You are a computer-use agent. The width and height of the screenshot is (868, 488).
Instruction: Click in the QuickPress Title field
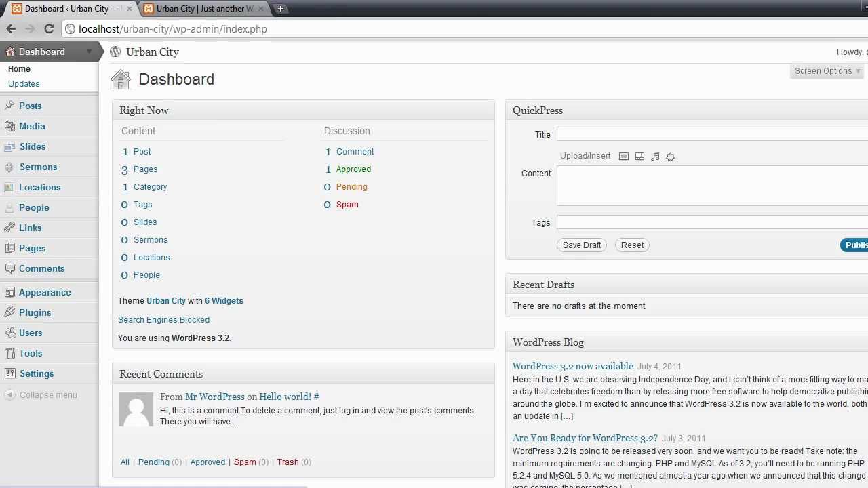(x=712, y=134)
